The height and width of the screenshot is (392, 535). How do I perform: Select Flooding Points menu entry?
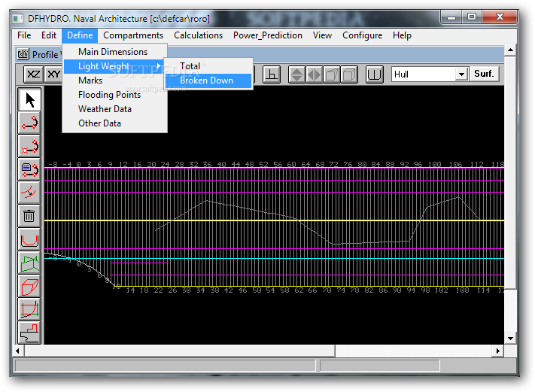pyautogui.click(x=109, y=95)
